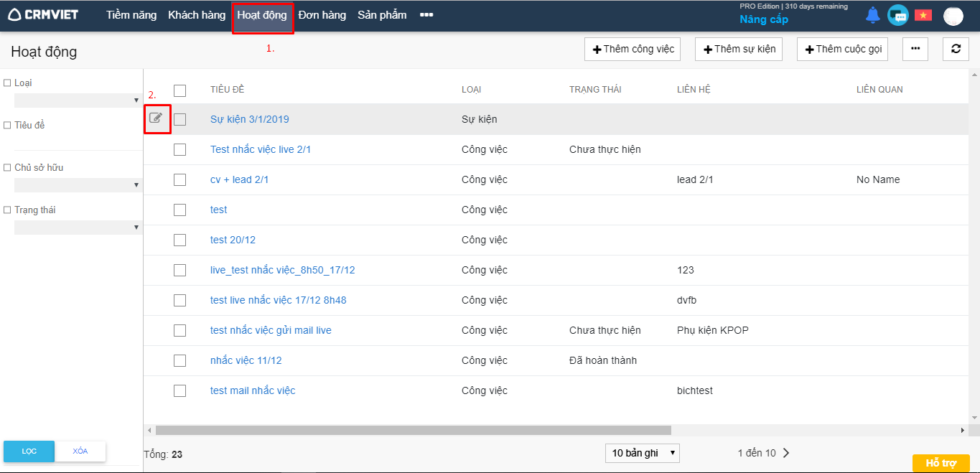Go to next page arrow
This screenshot has height=473, width=980.
pos(786,453)
